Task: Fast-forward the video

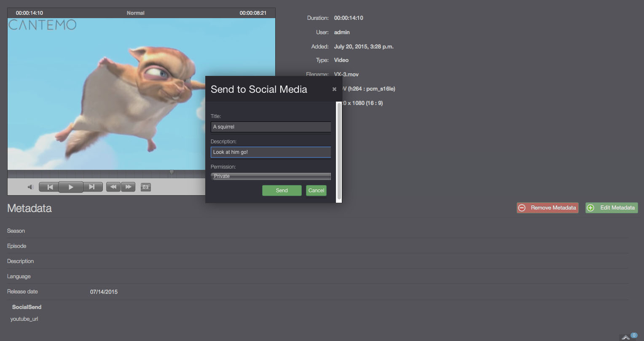Action: click(x=128, y=187)
